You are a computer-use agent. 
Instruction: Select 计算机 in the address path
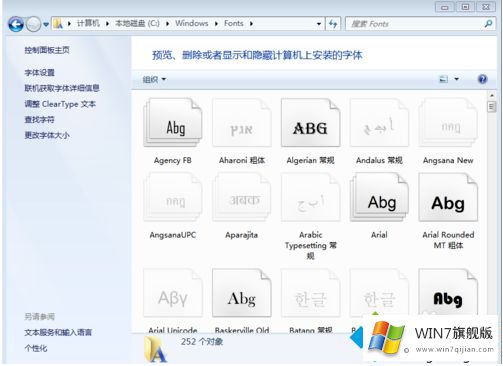click(88, 23)
